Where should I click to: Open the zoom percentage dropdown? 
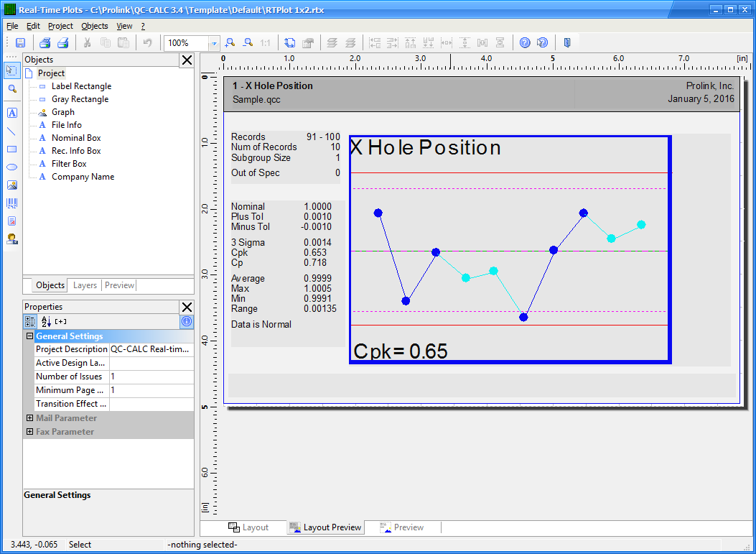pyautogui.click(x=213, y=42)
